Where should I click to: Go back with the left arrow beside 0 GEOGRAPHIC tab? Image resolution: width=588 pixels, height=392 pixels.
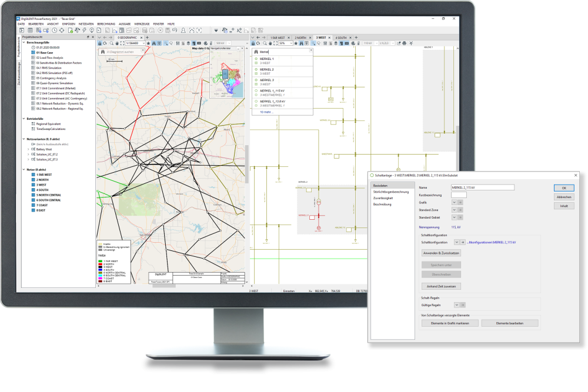coord(105,38)
